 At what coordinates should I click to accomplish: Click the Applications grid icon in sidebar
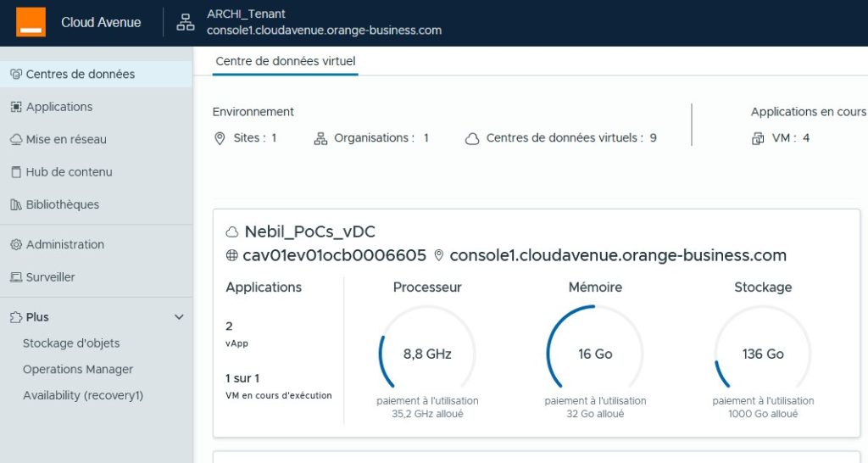click(x=15, y=107)
